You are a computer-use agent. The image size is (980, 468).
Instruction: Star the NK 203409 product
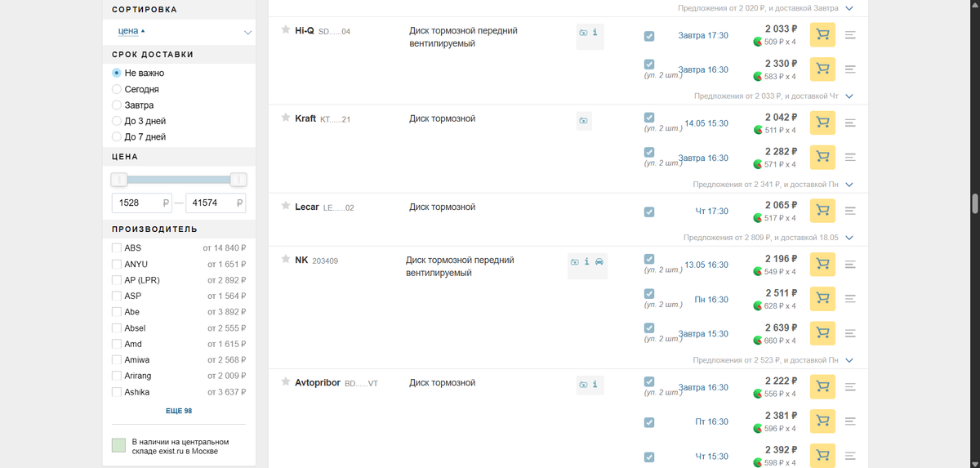(286, 259)
